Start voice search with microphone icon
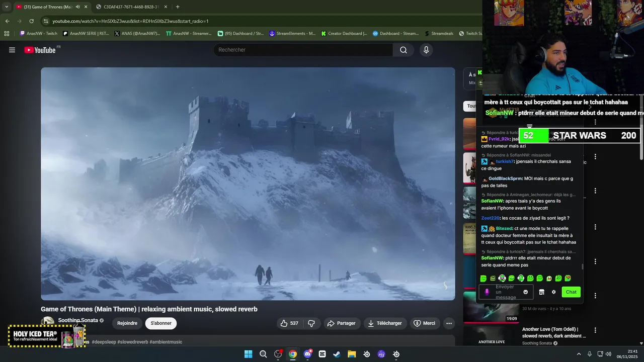The width and height of the screenshot is (644, 362). (x=426, y=50)
